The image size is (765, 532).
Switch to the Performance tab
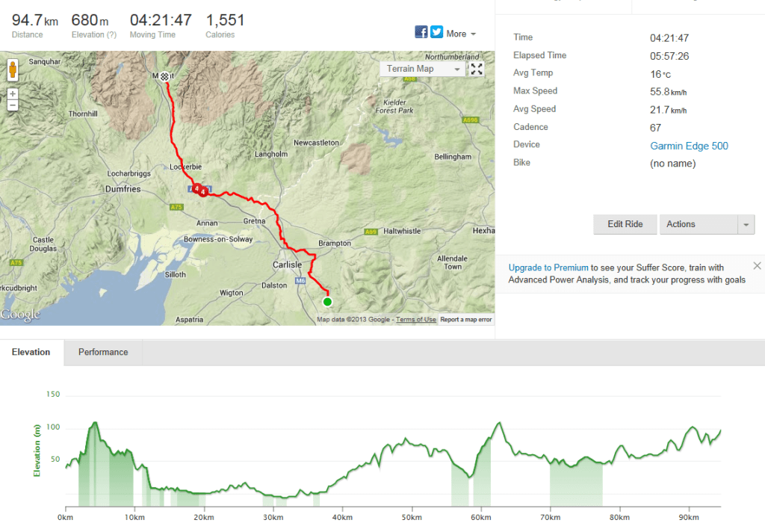point(103,353)
